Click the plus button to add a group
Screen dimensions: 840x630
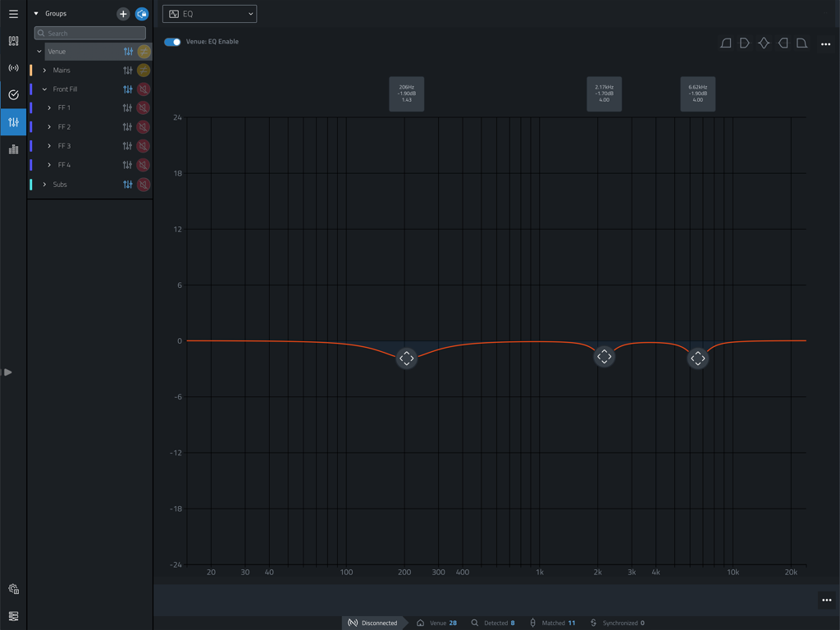click(123, 13)
